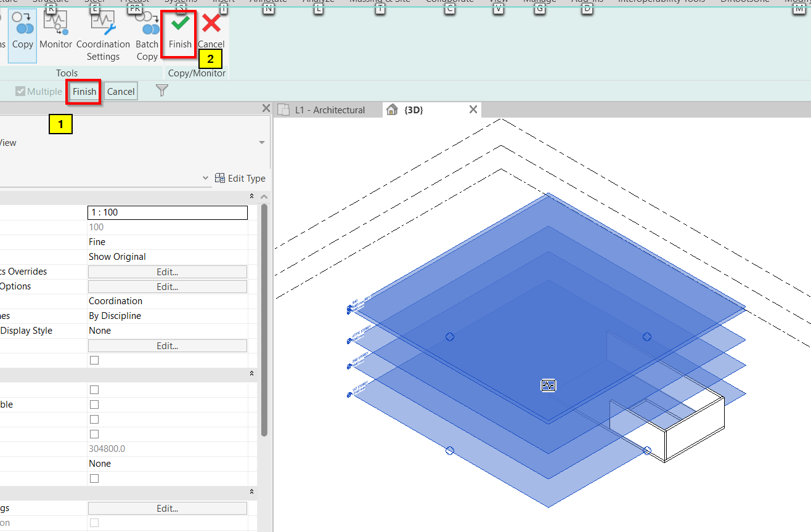Collapse the first properties group section
The height and width of the screenshot is (532, 811).
coord(251,196)
